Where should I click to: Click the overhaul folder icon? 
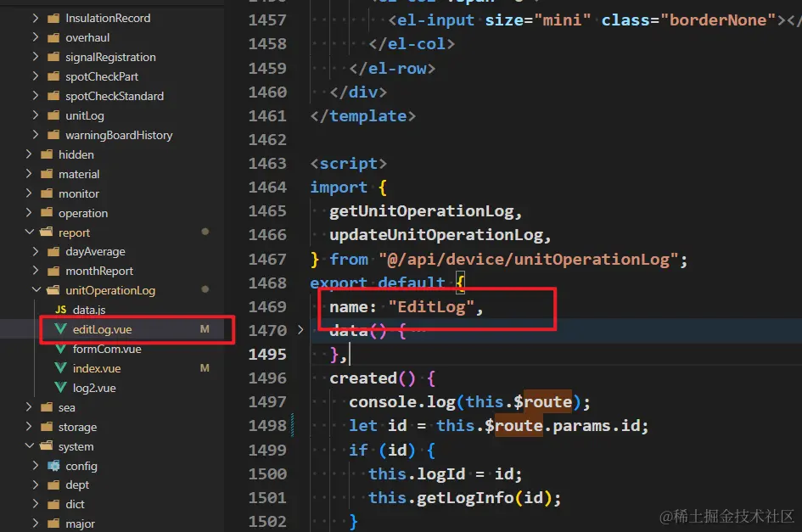(x=53, y=38)
